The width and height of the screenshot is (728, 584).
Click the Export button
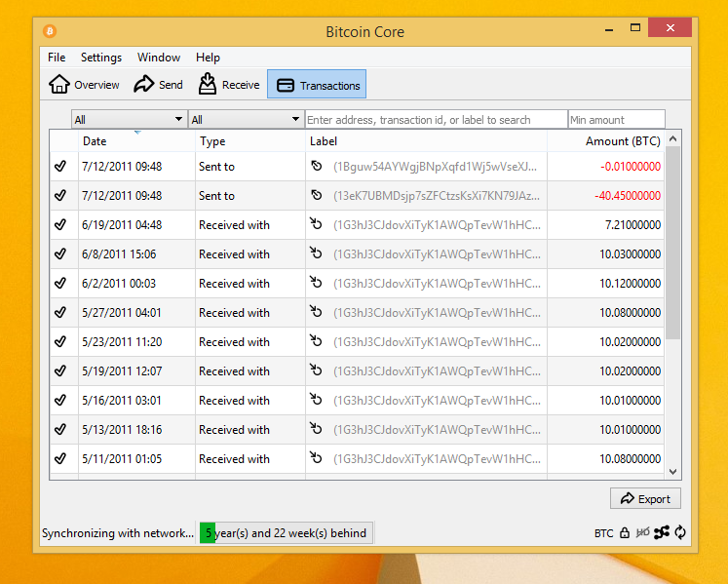coord(645,498)
